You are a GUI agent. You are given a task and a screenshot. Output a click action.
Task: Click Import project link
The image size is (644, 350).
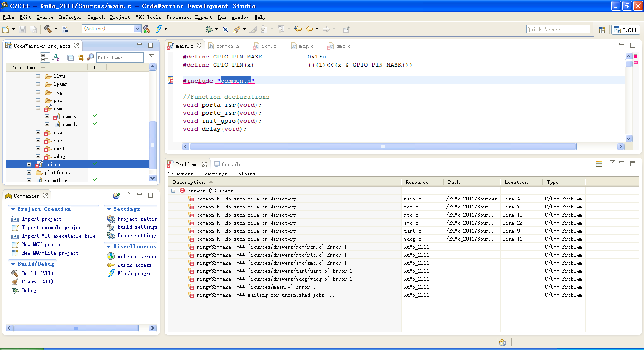pyautogui.click(x=41, y=219)
